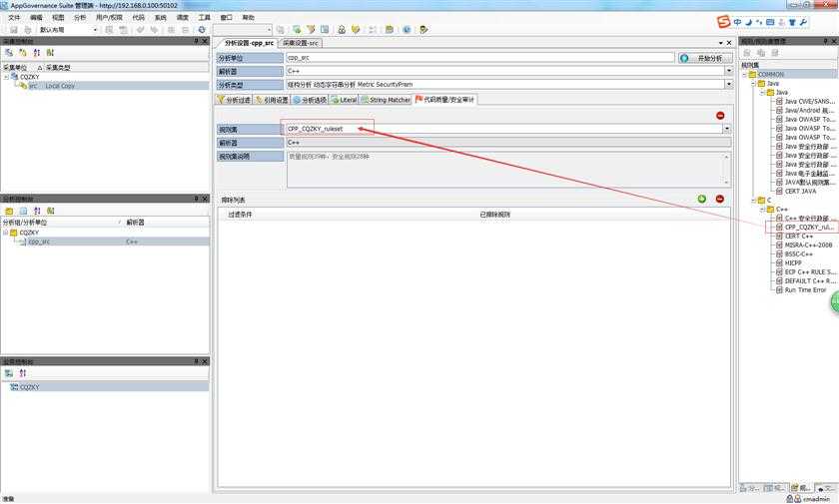This screenshot has width=839, height=504.
Task: Click the Sogou S icon in the input method bar
Action: tap(723, 22)
